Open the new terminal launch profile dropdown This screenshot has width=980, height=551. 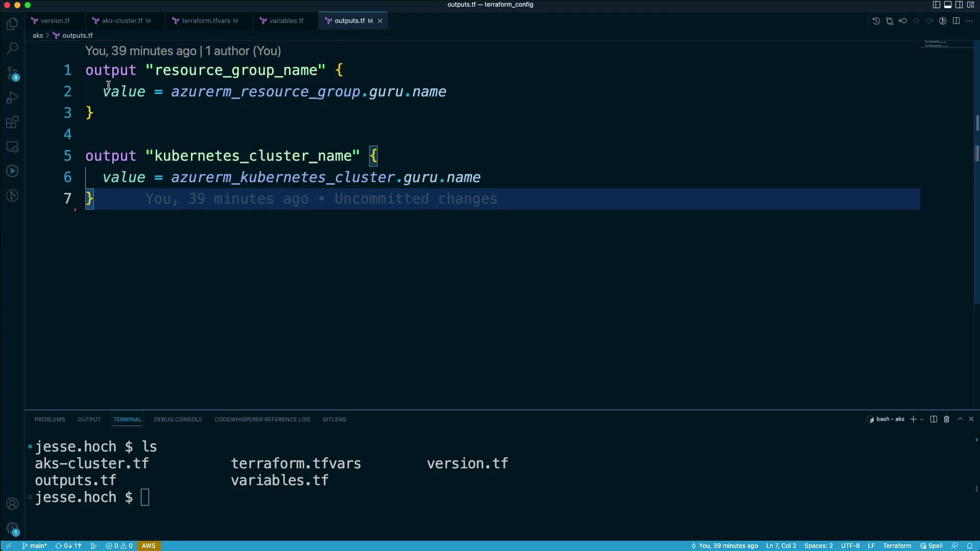tap(922, 419)
